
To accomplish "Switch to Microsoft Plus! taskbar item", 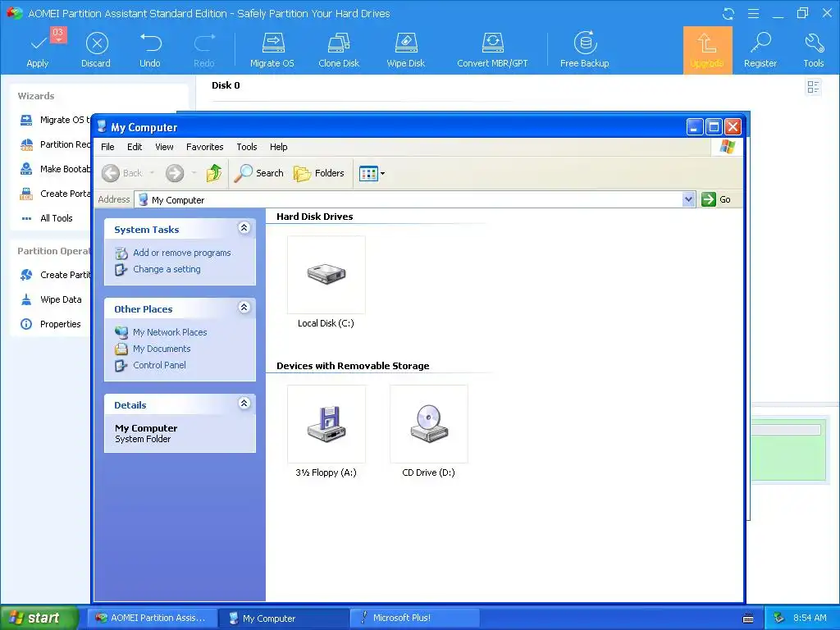I will [414, 619].
